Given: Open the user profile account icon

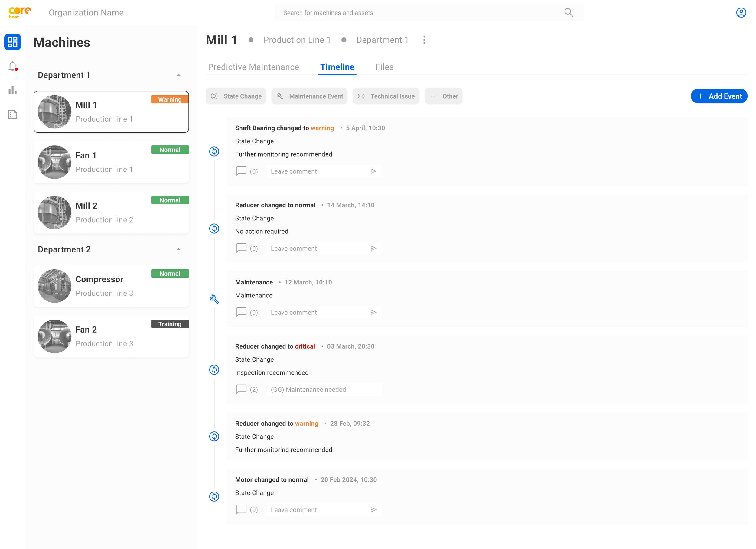Looking at the screenshot, I should 741,12.
